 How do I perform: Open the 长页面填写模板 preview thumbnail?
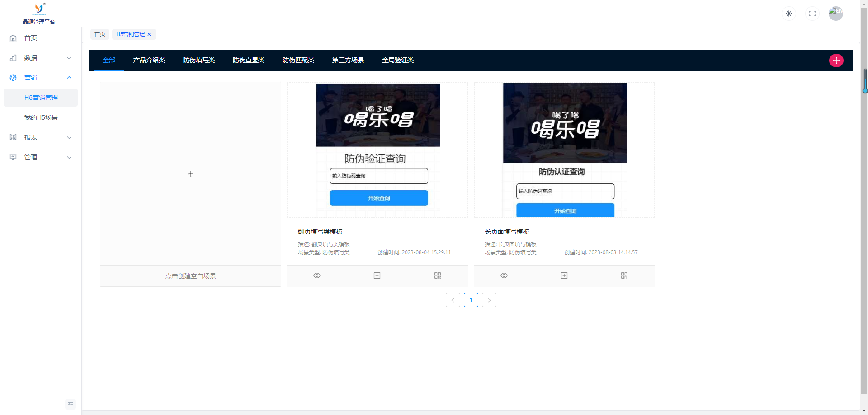(x=564, y=150)
